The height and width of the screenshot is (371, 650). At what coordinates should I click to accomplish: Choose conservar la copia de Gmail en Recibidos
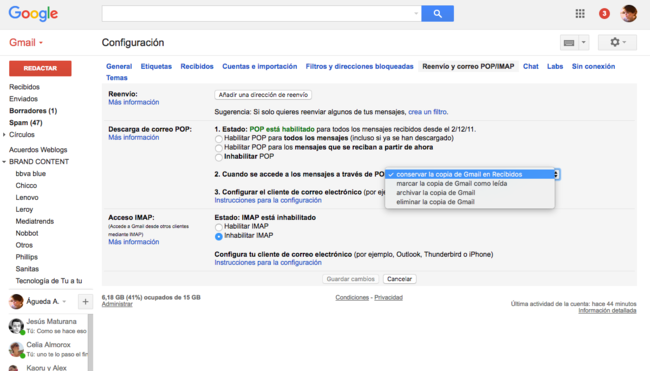[x=470, y=175]
